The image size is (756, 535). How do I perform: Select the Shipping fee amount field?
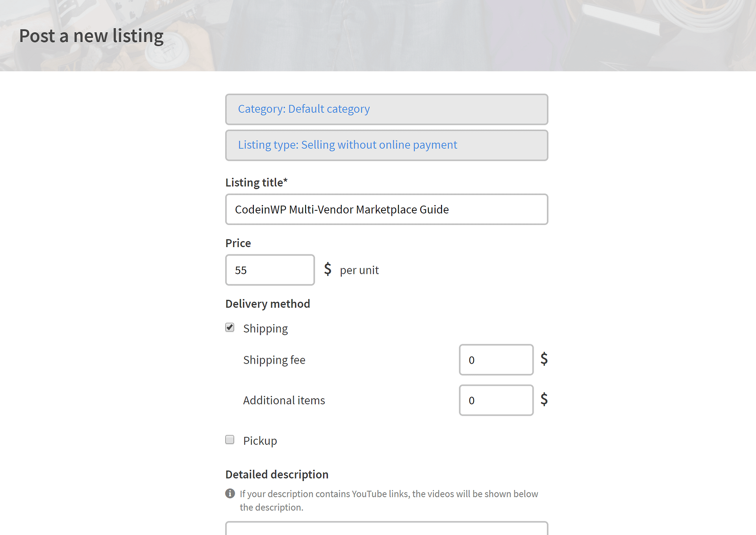(496, 360)
